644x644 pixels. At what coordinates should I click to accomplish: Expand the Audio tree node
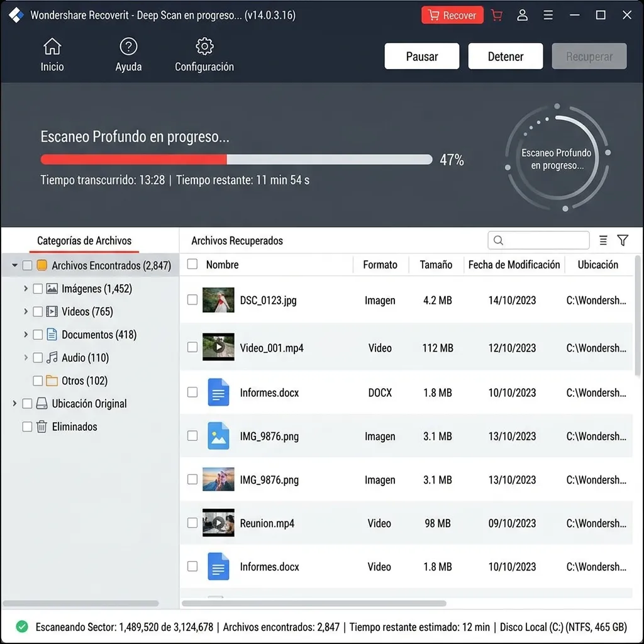pyautogui.click(x=25, y=358)
